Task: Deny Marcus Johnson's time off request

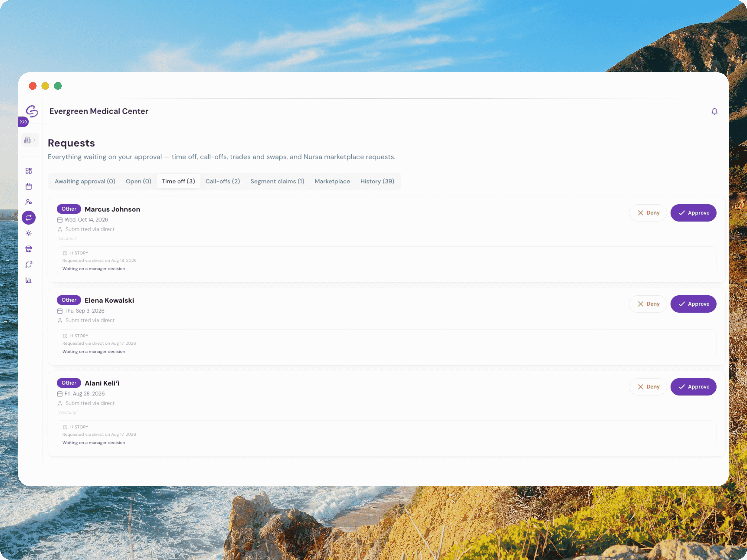Action: (x=648, y=213)
